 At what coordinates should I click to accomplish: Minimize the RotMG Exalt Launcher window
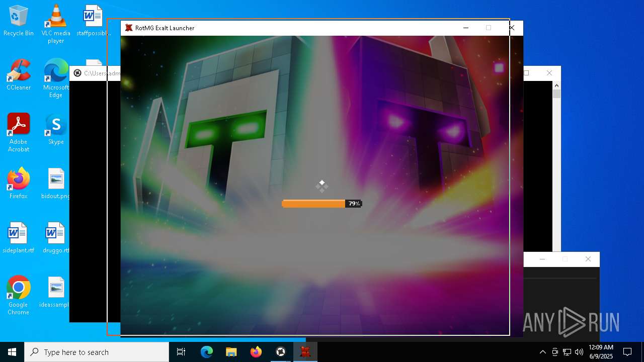coord(466,28)
